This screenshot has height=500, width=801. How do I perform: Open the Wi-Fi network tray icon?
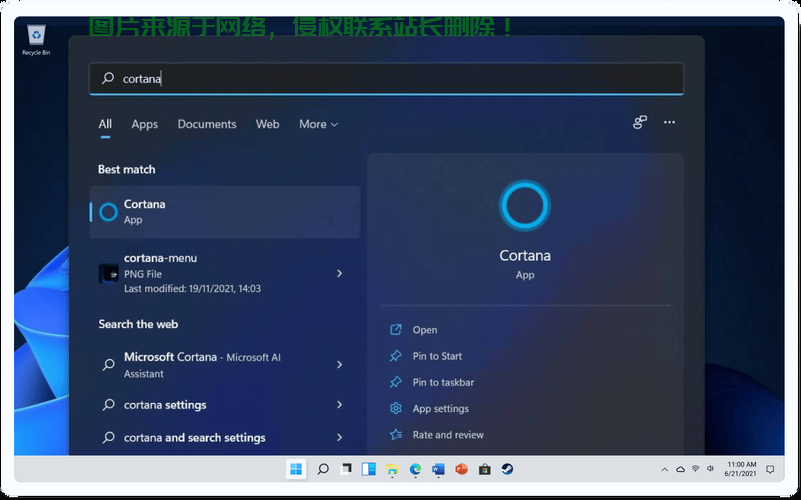pos(695,469)
